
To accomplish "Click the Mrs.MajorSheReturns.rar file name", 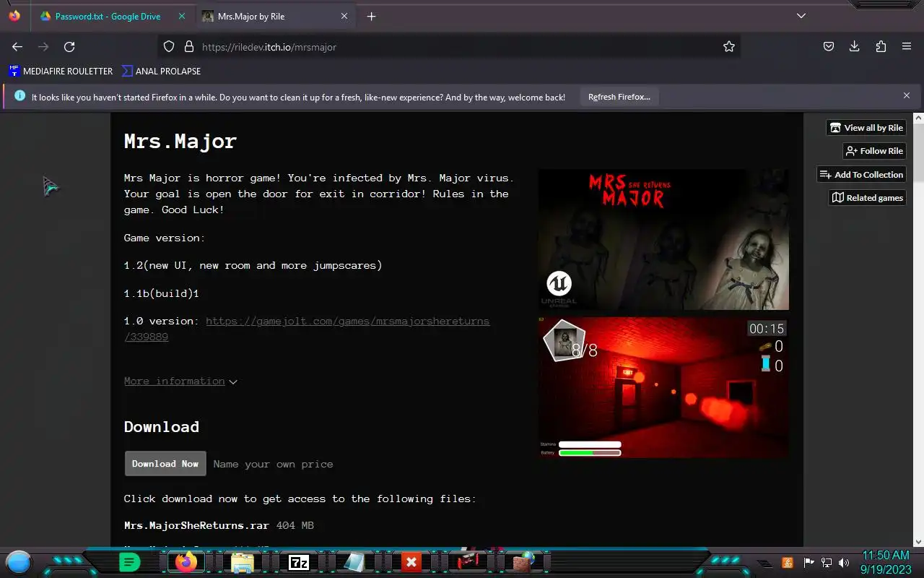I will click(196, 525).
